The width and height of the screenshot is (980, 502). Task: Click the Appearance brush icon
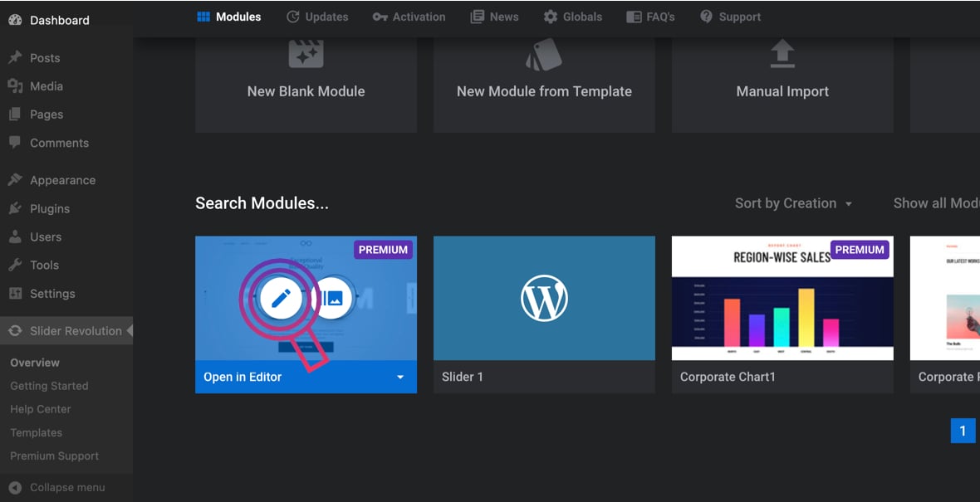(15, 180)
